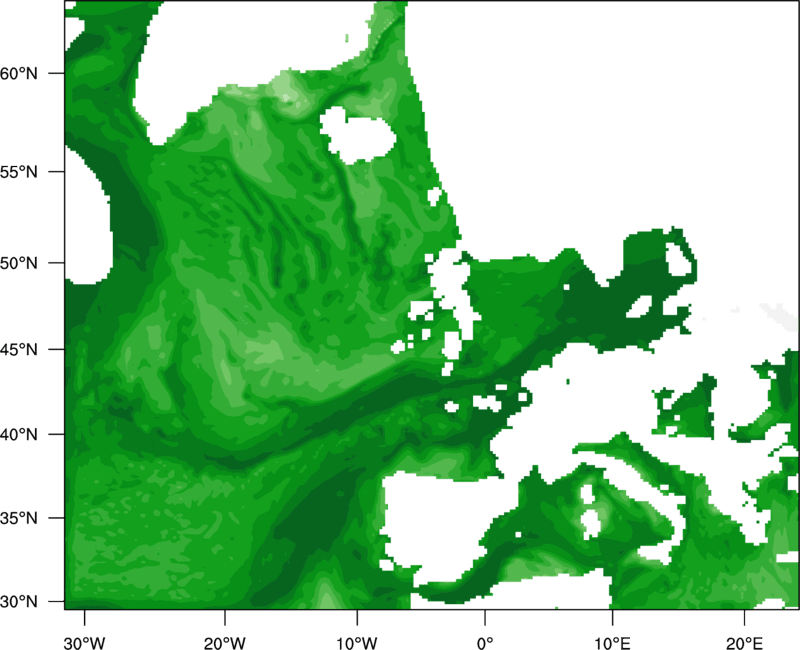Image resolution: width=800 pixels, height=650 pixels.
Task: Click the 40°N latitude label
Action: 19,435
